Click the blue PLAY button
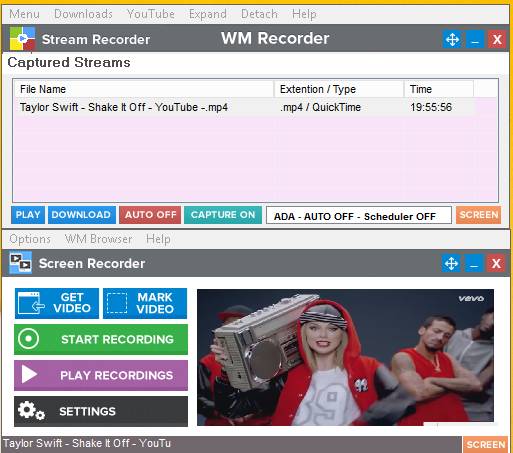513x453 pixels. [28, 215]
